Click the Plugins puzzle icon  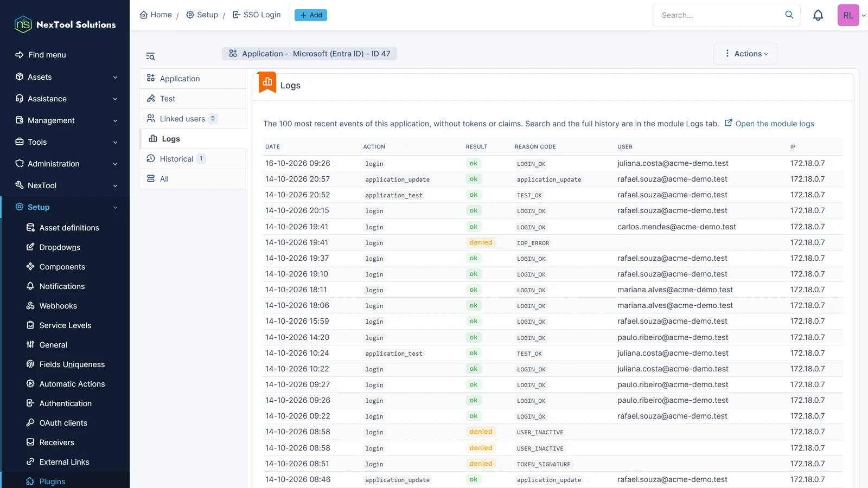pos(30,481)
